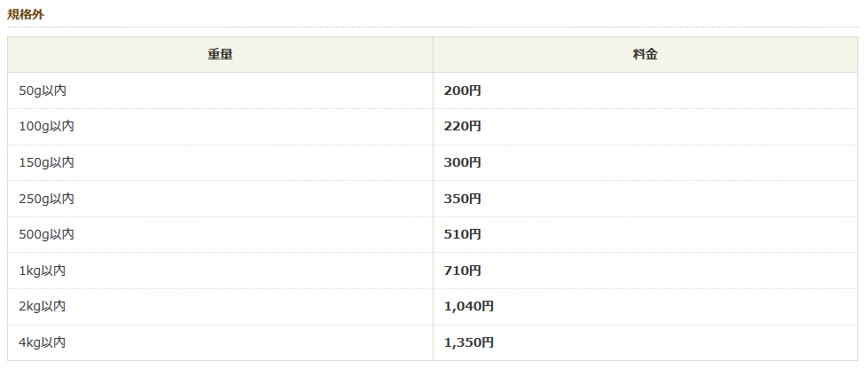
Task: Click the 510円 price cell
Action: tap(462, 235)
